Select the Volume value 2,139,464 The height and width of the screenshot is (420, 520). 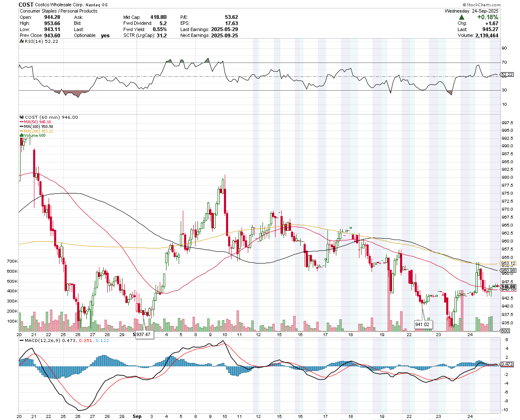(487, 36)
